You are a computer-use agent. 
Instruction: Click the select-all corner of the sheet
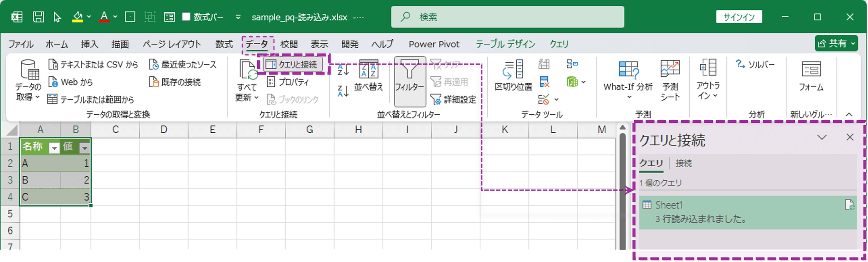pos(10,130)
